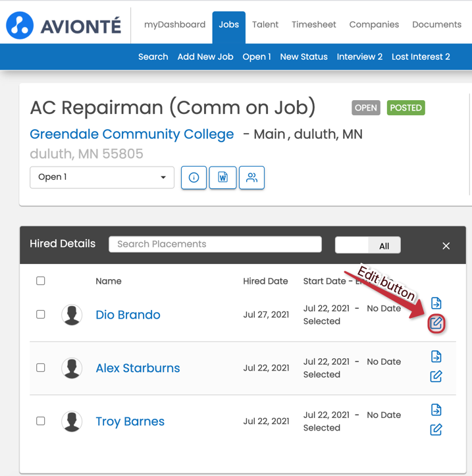The width and height of the screenshot is (472, 476).
Task: Click the Word document icon button
Action: click(223, 178)
